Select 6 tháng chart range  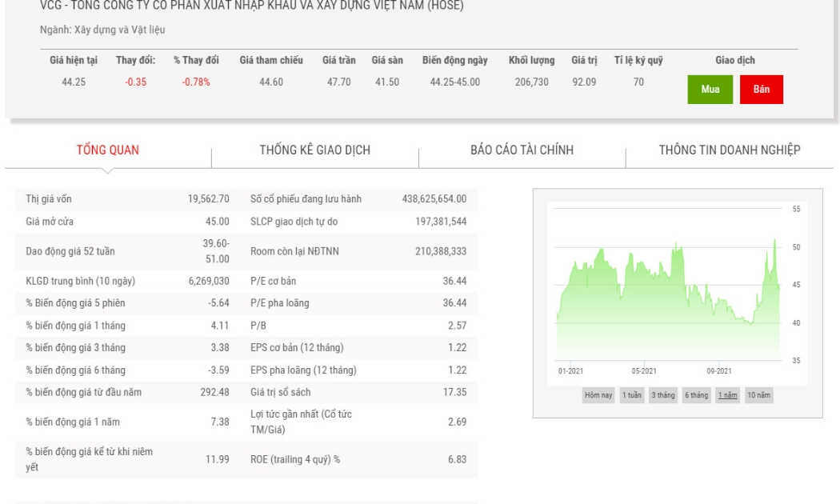(697, 395)
